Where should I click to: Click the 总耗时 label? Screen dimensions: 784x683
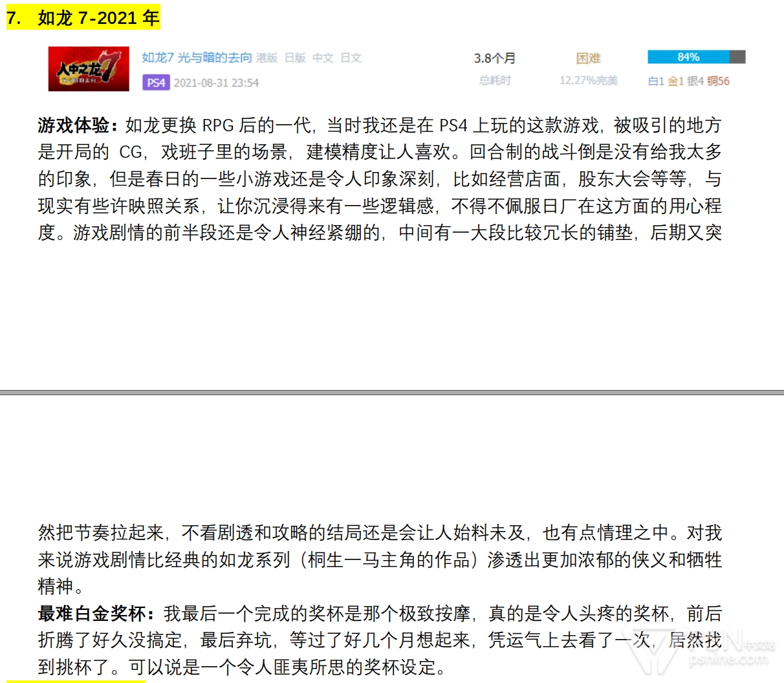pyautogui.click(x=495, y=80)
